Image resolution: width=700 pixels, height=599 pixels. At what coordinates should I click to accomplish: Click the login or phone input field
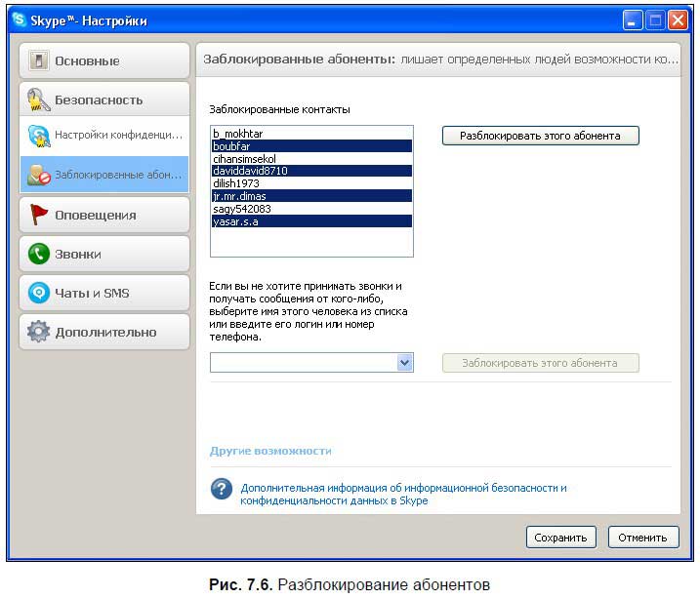tap(303, 363)
